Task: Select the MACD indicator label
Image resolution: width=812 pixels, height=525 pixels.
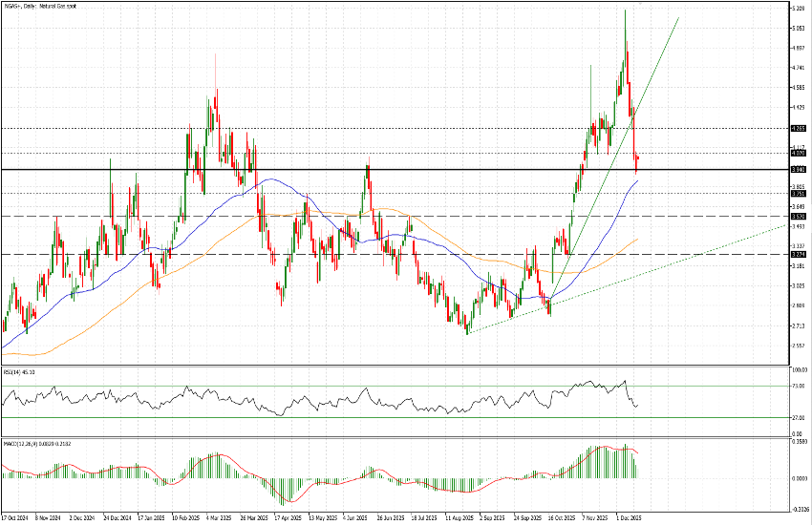Action: [x=29, y=443]
